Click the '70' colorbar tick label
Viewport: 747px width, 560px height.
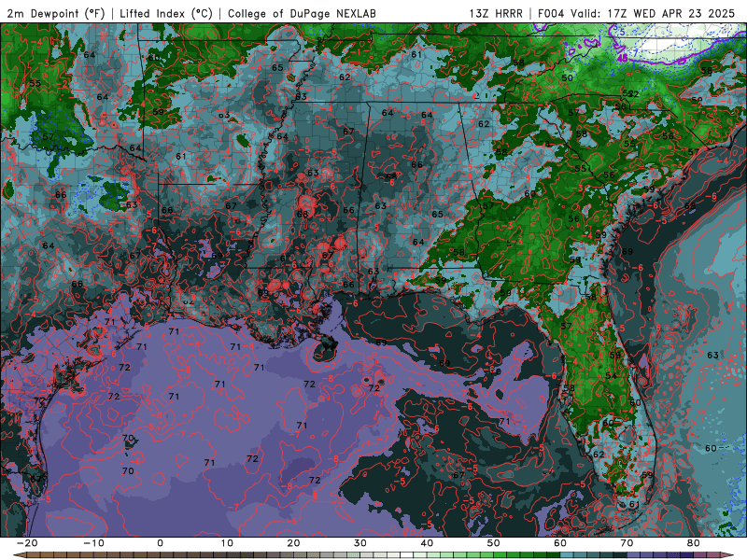pos(627,543)
